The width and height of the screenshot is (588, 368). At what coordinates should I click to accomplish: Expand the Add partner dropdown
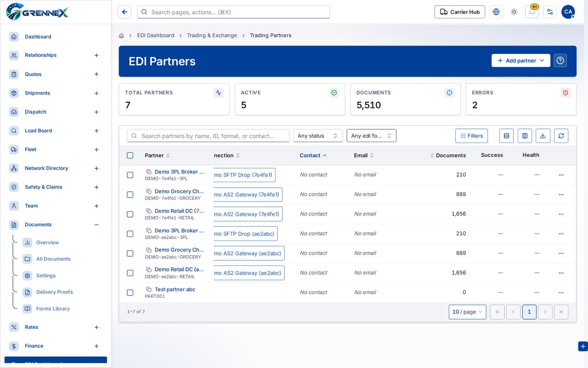(521, 61)
